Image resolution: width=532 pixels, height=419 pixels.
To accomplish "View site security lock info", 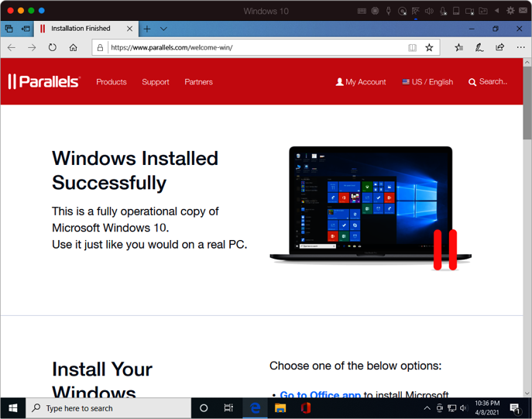I will [100, 47].
